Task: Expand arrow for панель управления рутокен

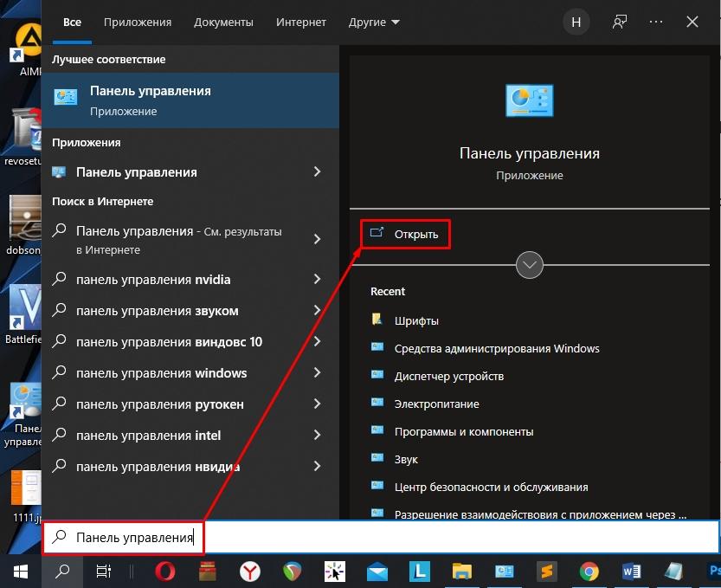Action: click(x=318, y=404)
